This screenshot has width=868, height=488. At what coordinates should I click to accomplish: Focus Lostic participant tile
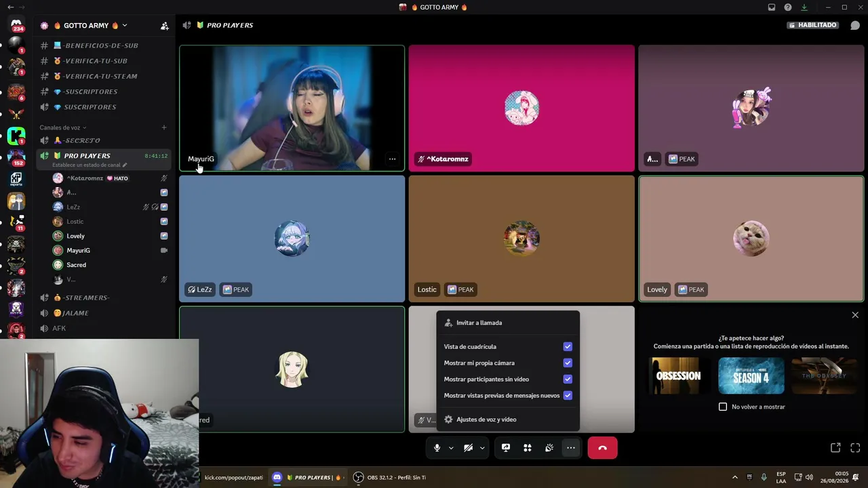[521, 239]
